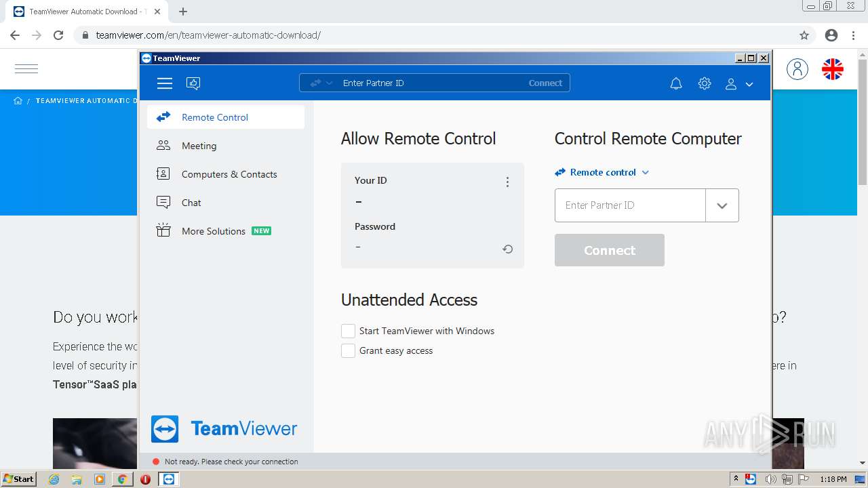The image size is (868, 488).
Task: Click the taskbar clock showing 1:18 PM
Action: pos(833,479)
